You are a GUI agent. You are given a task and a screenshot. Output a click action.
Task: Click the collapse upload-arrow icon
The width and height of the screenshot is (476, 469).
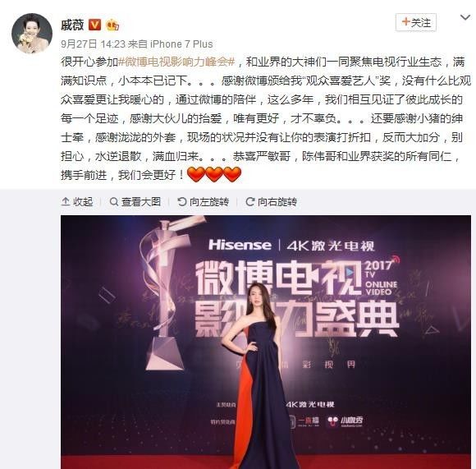pyautogui.click(x=66, y=201)
